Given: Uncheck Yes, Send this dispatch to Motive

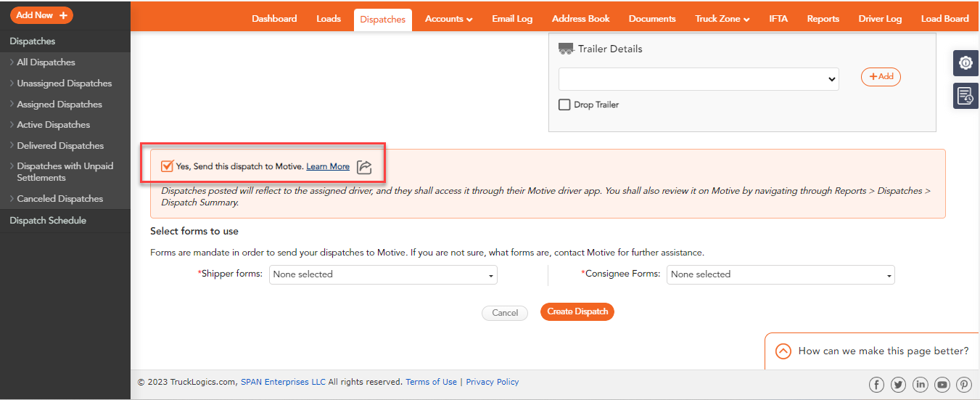Looking at the screenshot, I should 167,166.
